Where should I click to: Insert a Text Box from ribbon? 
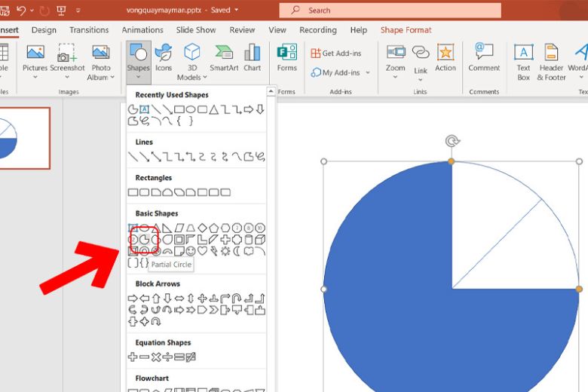click(523, 63)
